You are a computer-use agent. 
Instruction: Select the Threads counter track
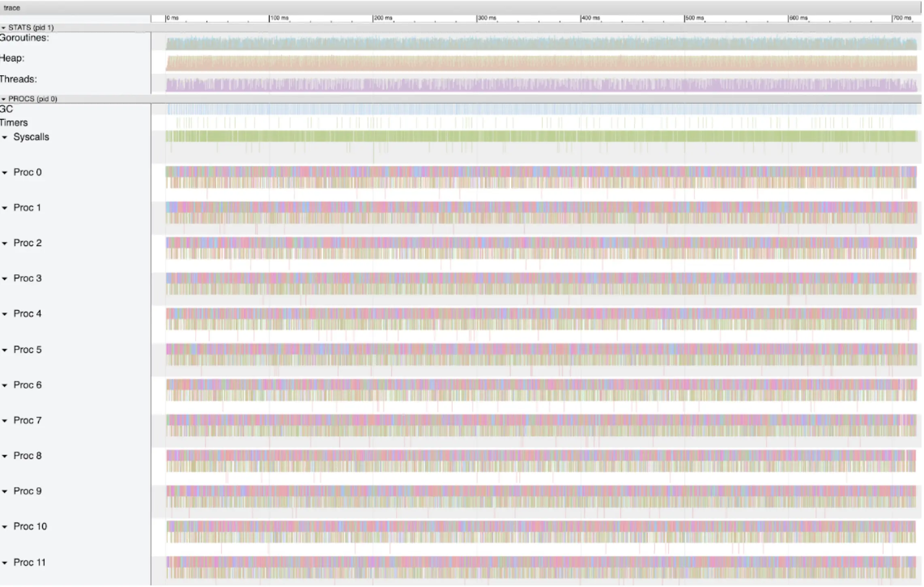coord(541,85)
